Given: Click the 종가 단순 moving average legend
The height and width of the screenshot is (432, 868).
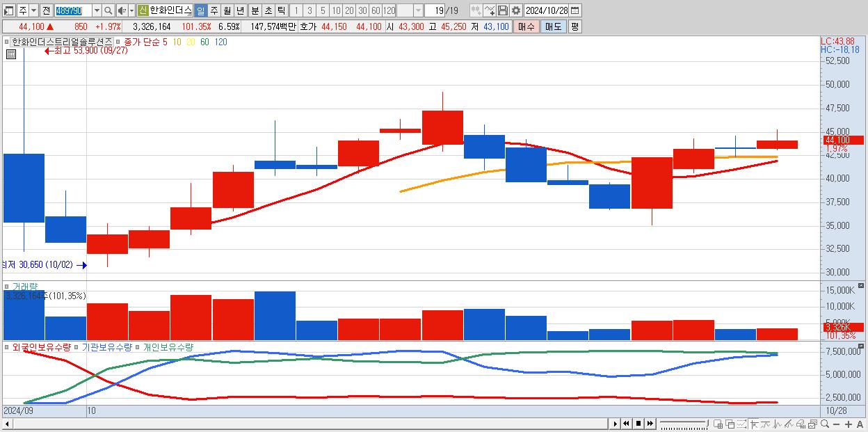Looking at the screenshot, I should [x=141, y=42].
